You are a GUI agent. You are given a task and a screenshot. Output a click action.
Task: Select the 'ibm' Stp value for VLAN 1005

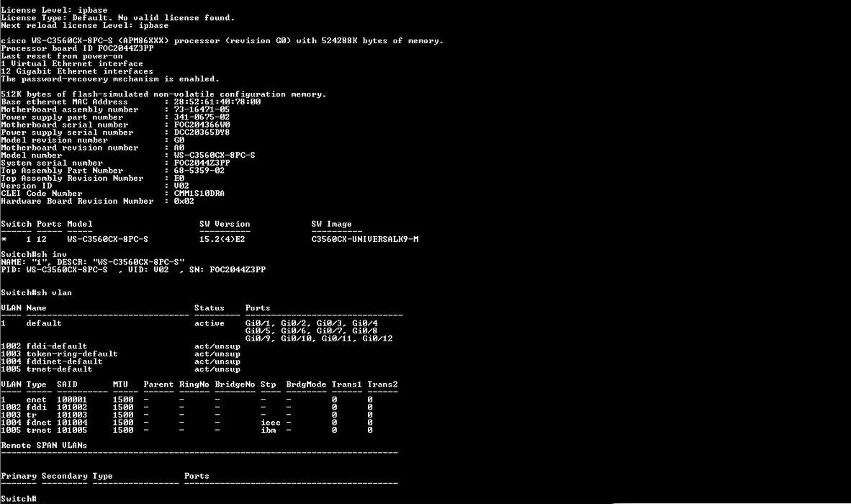click(x=268, y=431)
